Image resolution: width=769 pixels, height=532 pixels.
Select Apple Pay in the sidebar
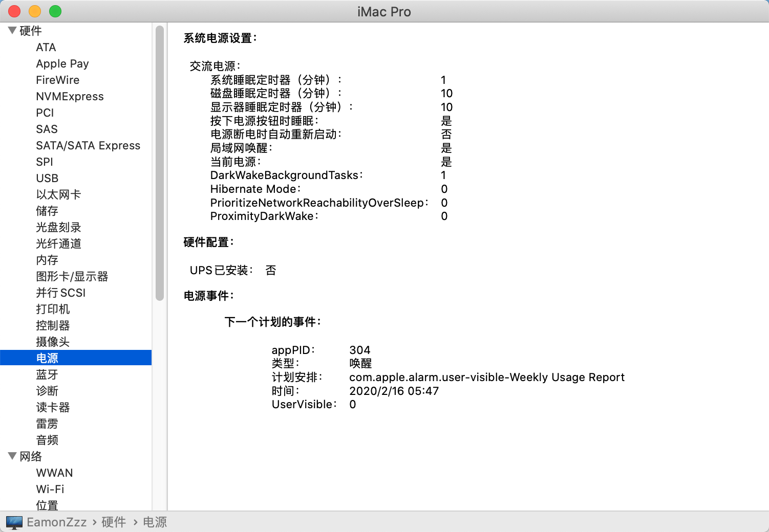coord(62,63)
